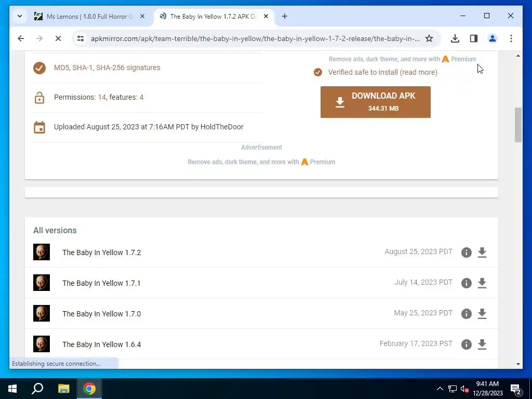Download version 1.7.0 via row arrow icon

point(482,313)
